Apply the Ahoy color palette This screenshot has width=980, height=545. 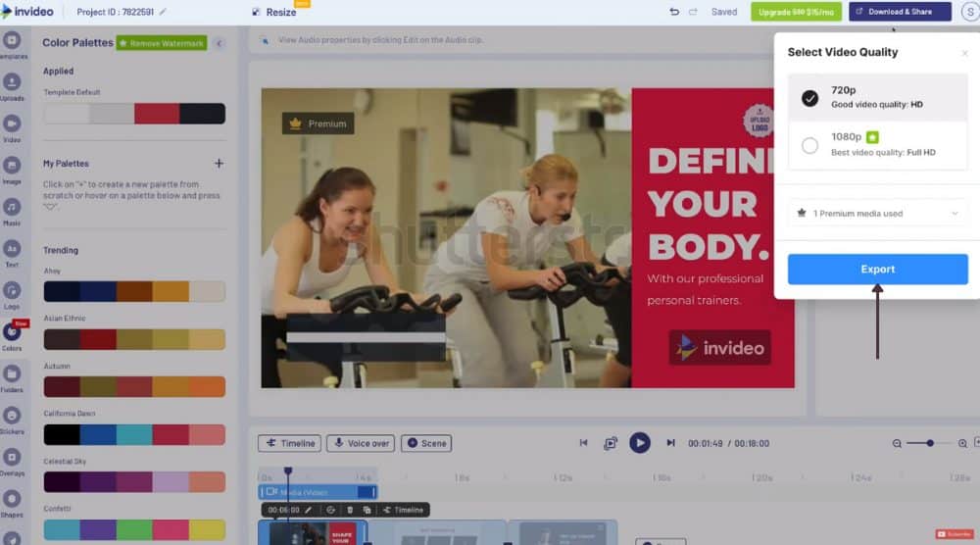pyautogui.click(x=134, y=292)
